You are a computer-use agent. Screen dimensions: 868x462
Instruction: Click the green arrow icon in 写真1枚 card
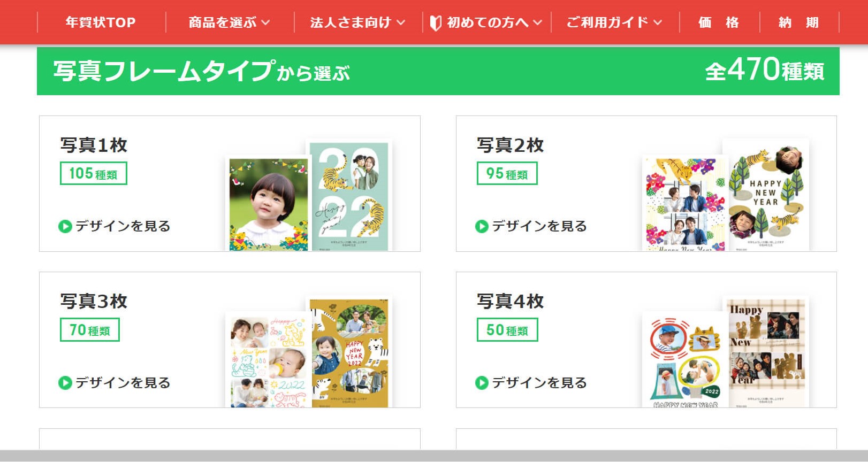[65, 227]
